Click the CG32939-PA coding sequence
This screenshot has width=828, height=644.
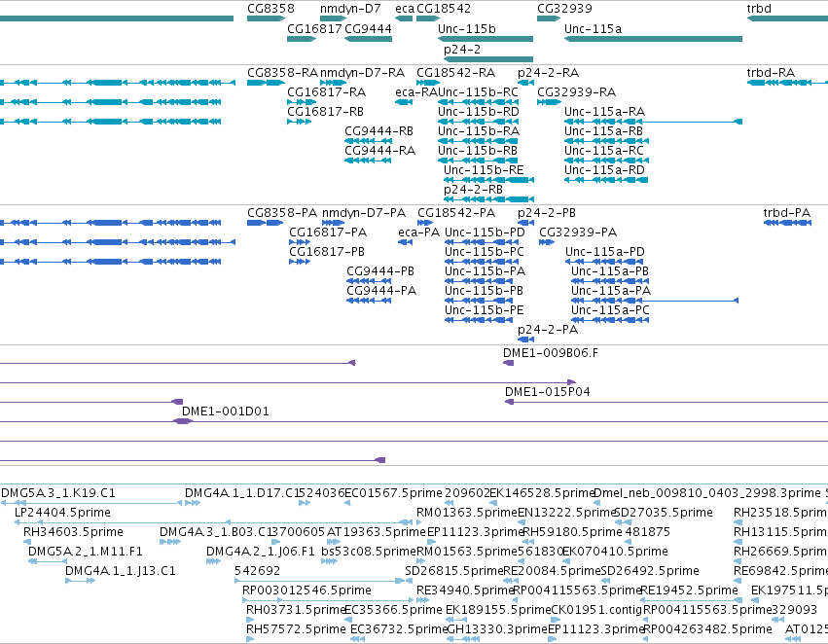click(547, 242)
